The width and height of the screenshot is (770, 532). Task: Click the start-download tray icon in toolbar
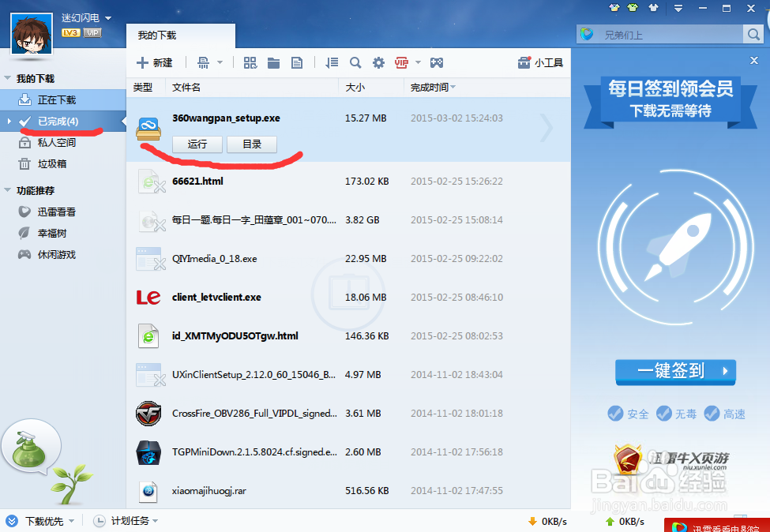203,63
